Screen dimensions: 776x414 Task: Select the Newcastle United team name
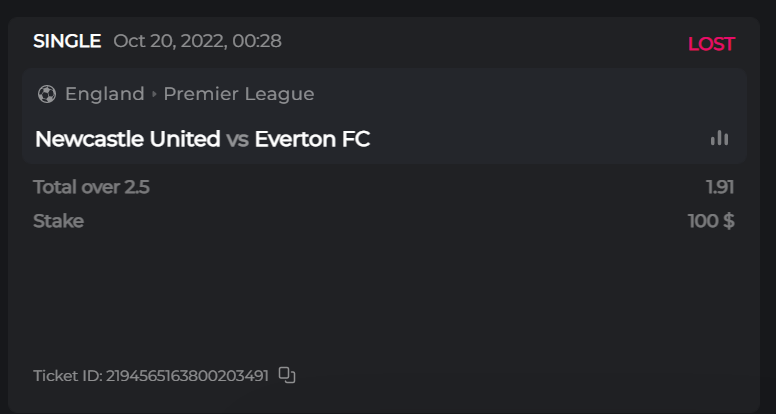127,139
